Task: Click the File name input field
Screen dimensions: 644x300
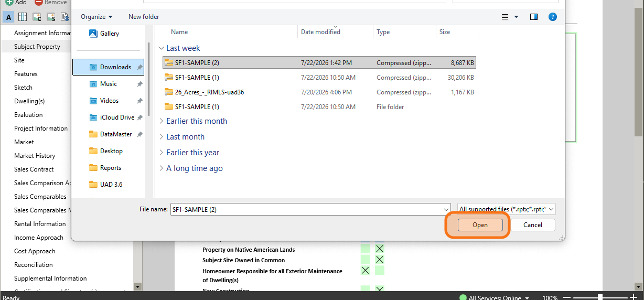Action: click(310, 209)
